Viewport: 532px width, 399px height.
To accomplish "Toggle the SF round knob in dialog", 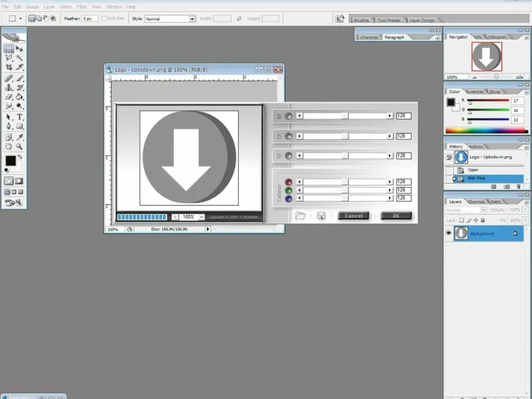I will coord(289,156).
